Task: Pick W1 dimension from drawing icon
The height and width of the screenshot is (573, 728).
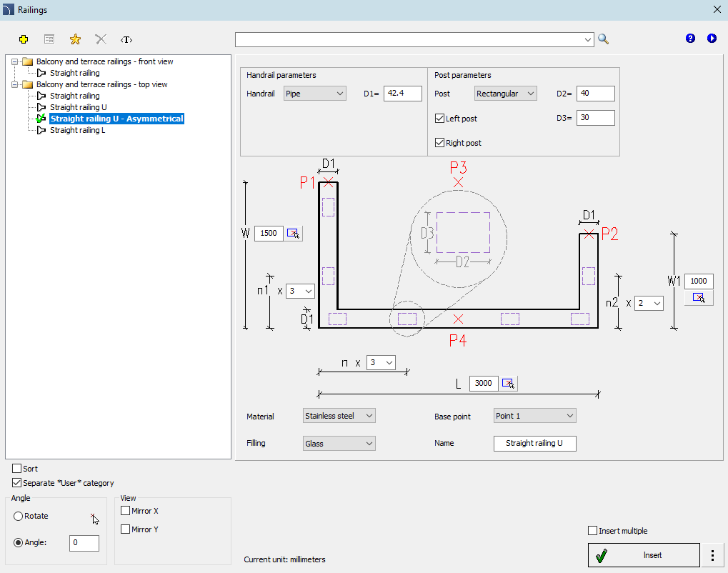Action: pos(699,297)
